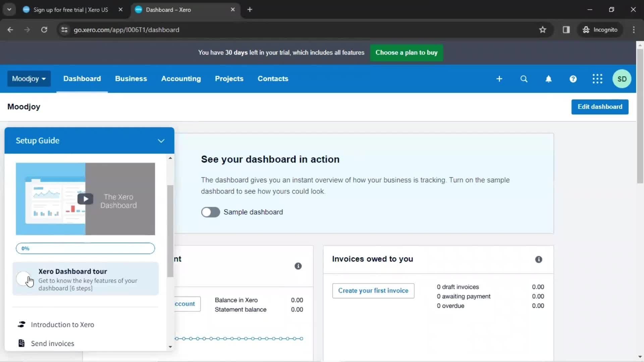Click Choose a plan to buy
The height and width of the screenshot is (362, 644).
point(407,53)
